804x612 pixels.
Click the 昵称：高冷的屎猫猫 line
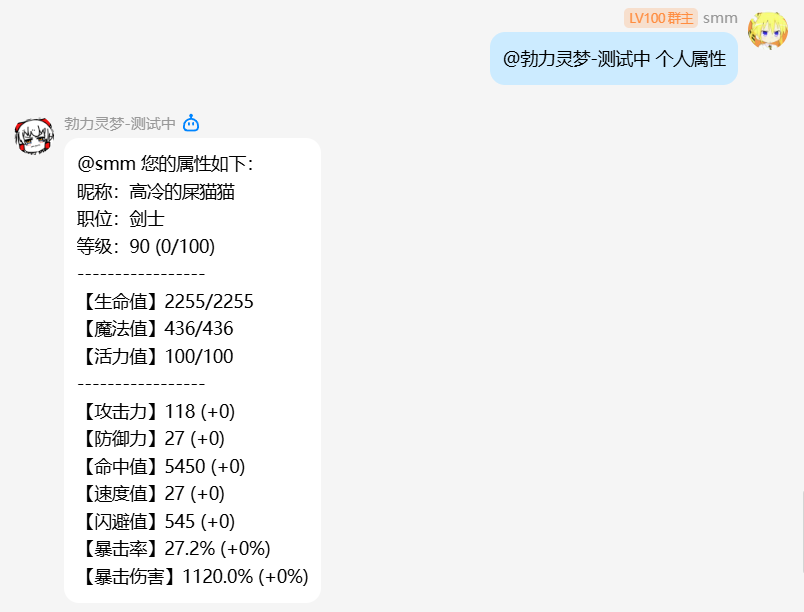click(x=156, y=192)
